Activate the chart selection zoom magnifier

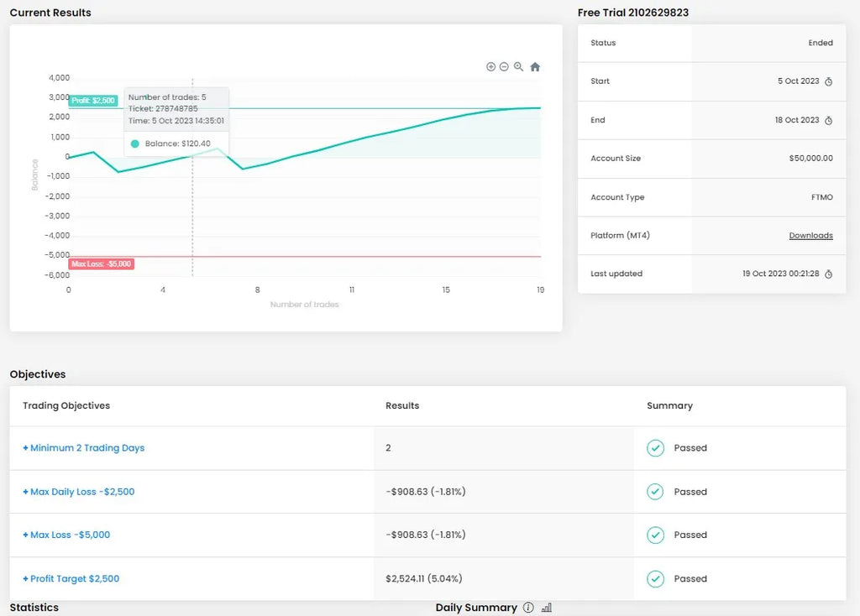point(518,67)
